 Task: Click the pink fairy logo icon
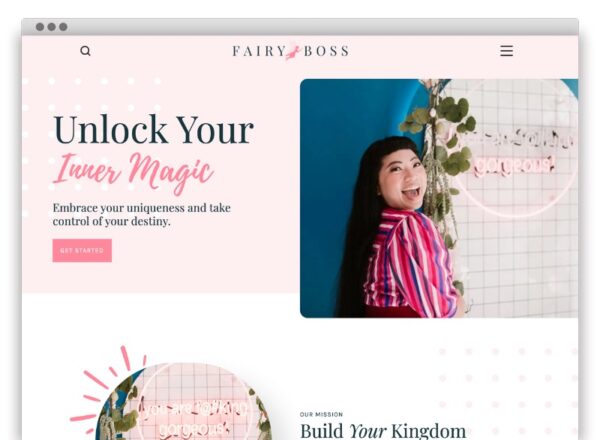(293, 51)
